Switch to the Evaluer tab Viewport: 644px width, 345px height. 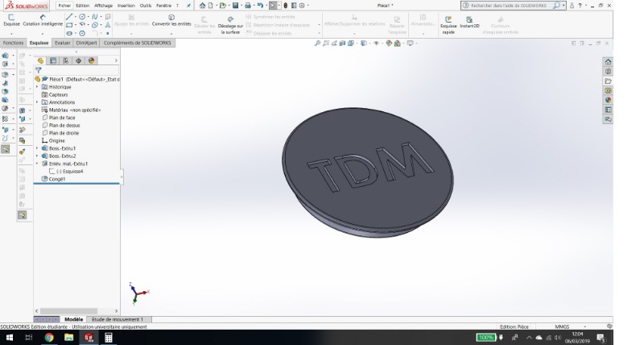click(x=63, y=41)
